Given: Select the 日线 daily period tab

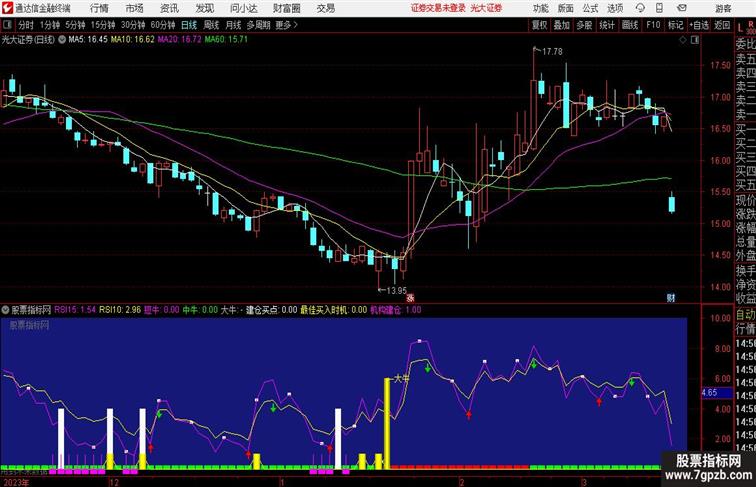Looking at the screenshot, I should tap(189, 25).
